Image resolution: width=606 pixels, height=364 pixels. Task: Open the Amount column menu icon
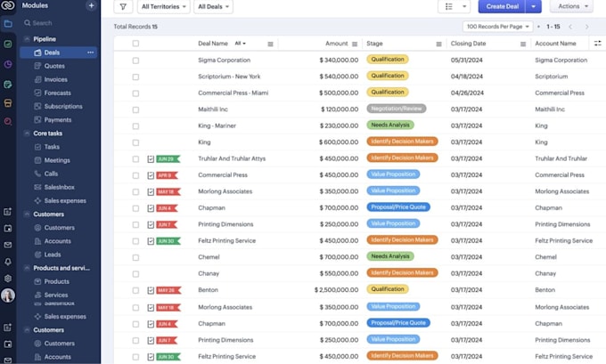point(355,44)
